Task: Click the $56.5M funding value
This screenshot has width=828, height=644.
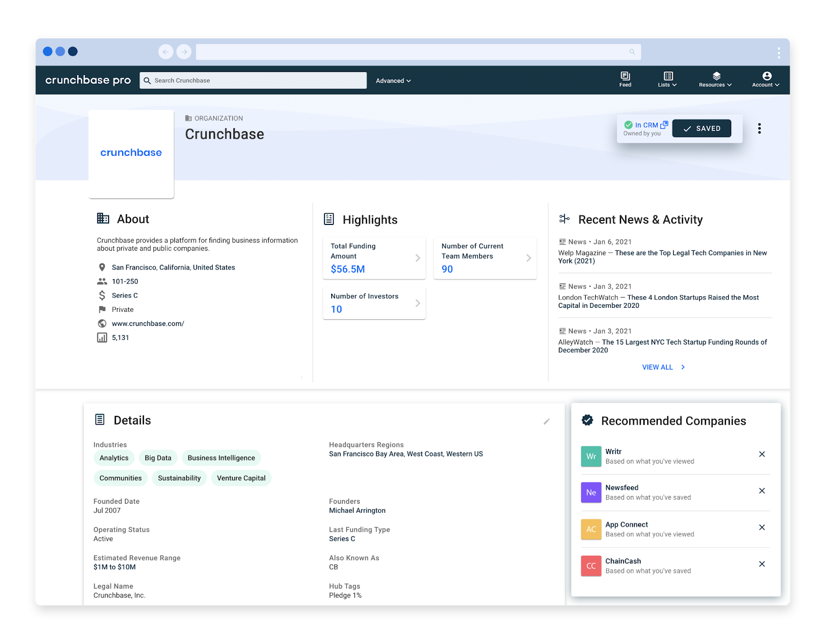Action: point(348,269)
